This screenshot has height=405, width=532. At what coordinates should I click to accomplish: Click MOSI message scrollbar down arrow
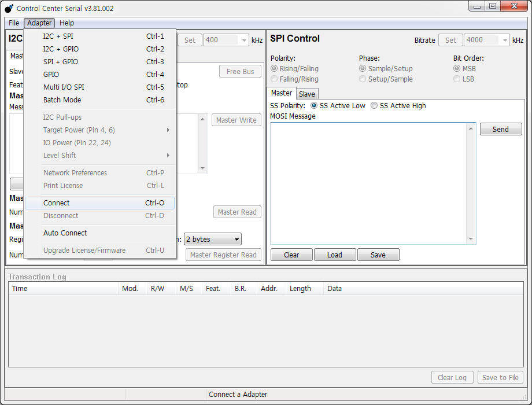click(x=471, y=239)
